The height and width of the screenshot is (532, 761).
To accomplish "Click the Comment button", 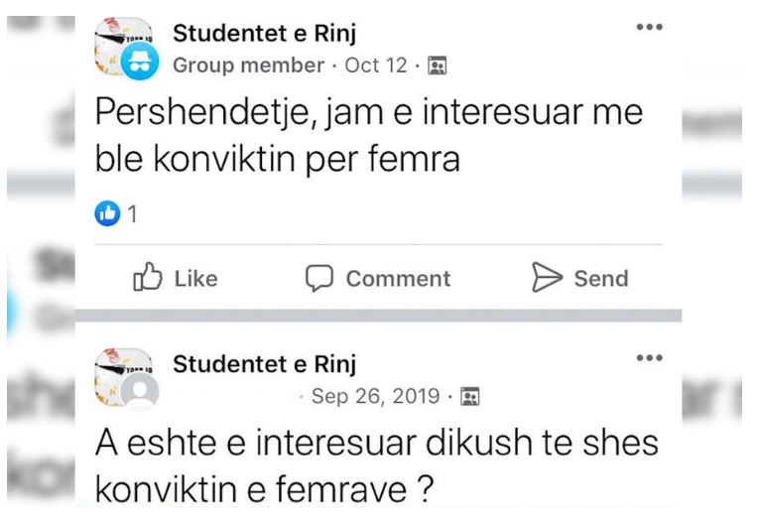I will [378, 278].
